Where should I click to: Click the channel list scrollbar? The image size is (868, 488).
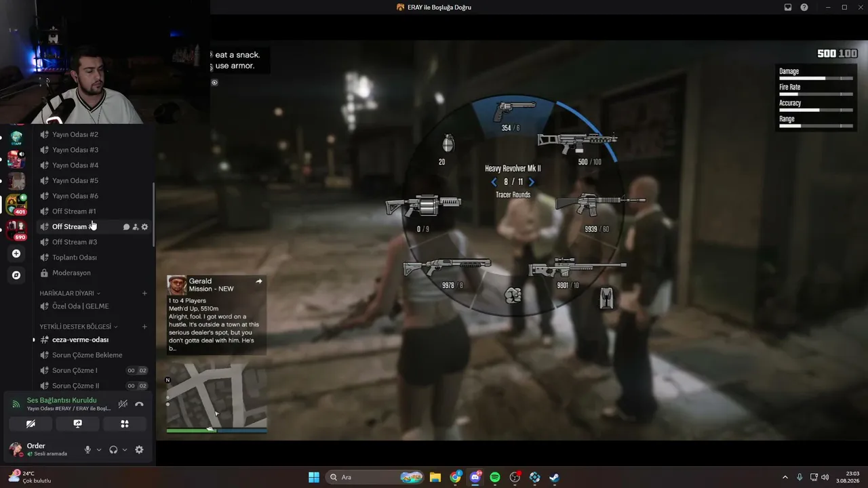pos(154,215)
